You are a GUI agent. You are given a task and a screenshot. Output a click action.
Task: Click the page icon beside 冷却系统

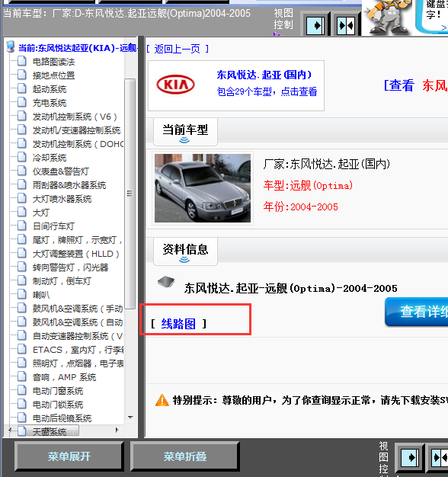21,157
